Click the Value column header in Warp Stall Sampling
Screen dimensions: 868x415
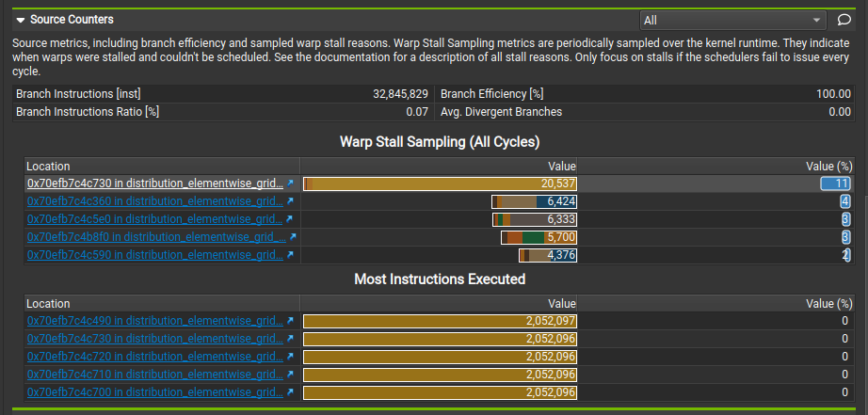tap(562, 166)
